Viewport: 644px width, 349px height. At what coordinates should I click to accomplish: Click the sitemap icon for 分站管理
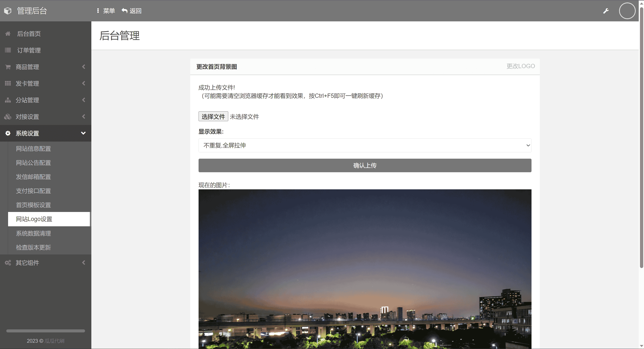[8, 100]
